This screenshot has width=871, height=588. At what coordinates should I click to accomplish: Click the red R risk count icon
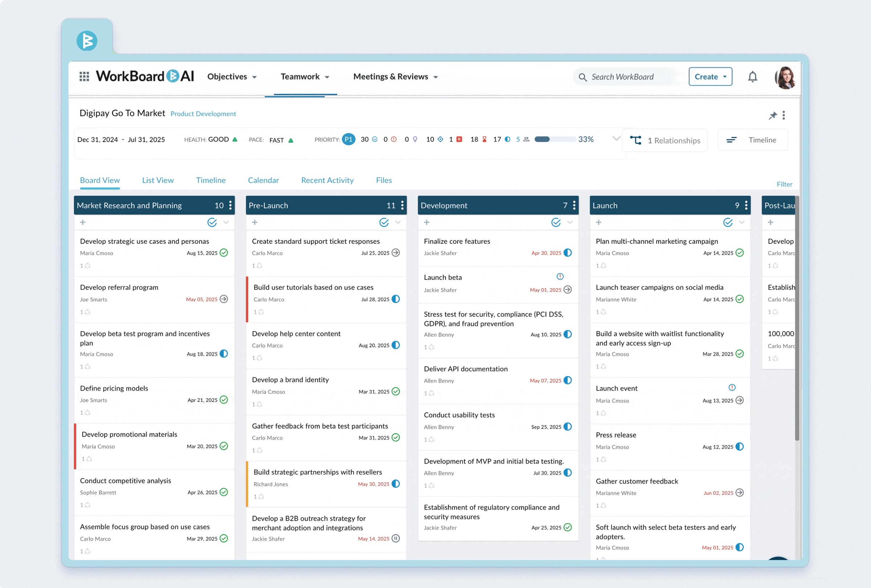(459, 139)
